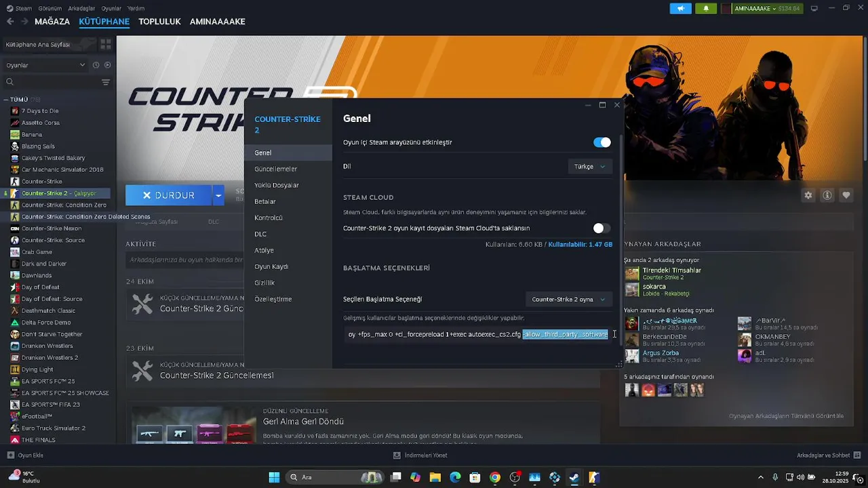Open Geri Alma Geri Döndü news thumbnail

point(194,426)
